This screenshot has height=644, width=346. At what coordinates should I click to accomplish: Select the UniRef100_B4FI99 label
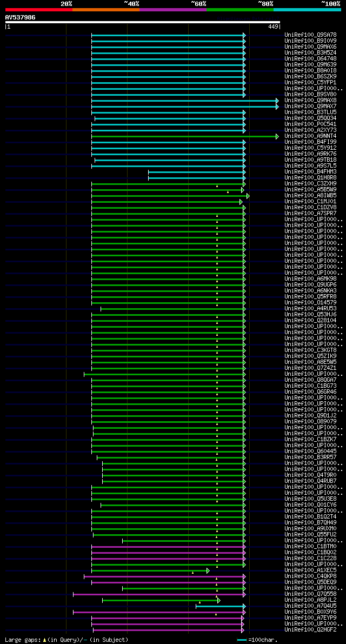click(x=310, y=142)
